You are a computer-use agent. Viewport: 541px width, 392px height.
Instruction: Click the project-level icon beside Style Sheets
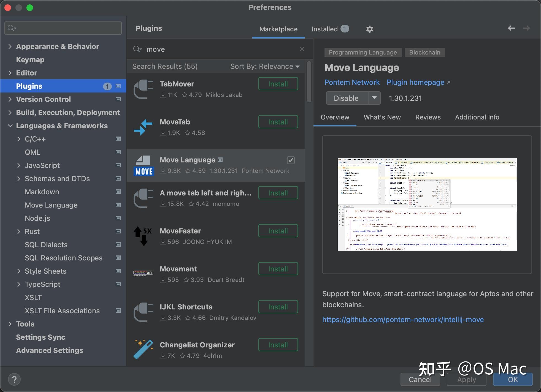118,271
